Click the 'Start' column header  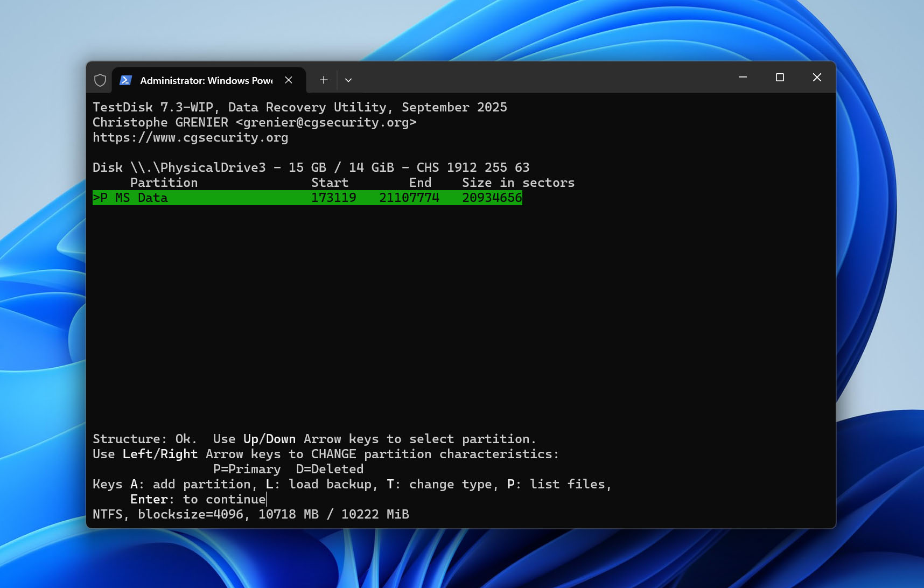click(330, 183)
